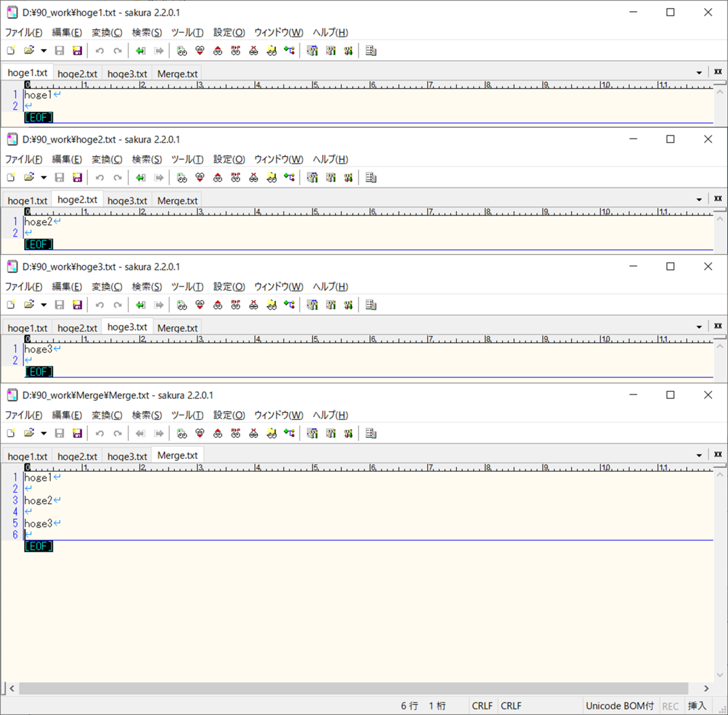Click Redo icon in hoge1.txt window

(117, 51)
